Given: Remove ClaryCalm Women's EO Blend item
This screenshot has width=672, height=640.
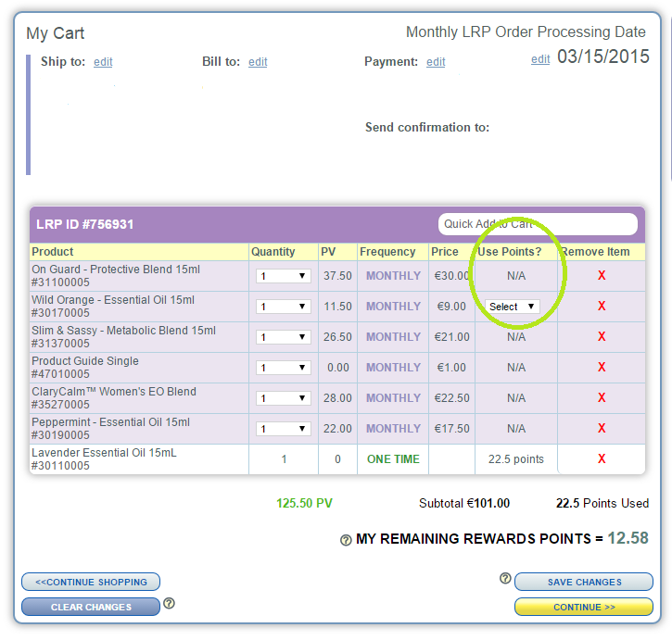Looking at the screenshot, I should (x=602, y=397).
